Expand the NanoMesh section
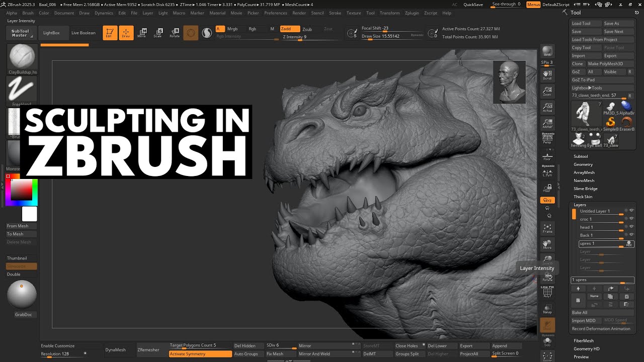Image resolution: width=644 pixels, height=362 pixels. click(584, 180)
